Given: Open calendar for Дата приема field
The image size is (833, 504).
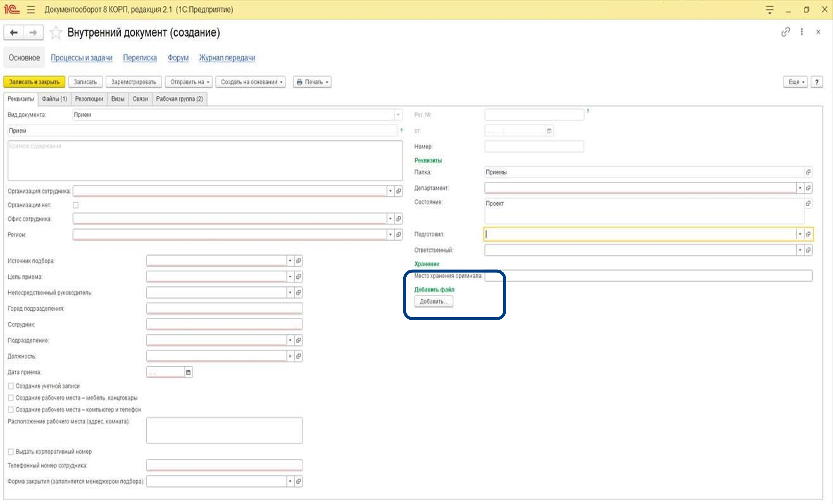Looking at the screenshot, I should (188, 372).
